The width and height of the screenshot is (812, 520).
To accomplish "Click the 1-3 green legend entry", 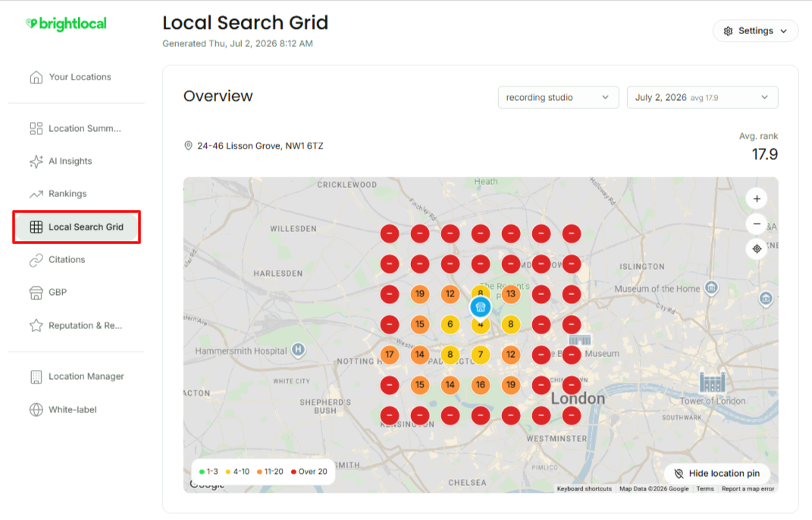I will click(x=208, y=471).
